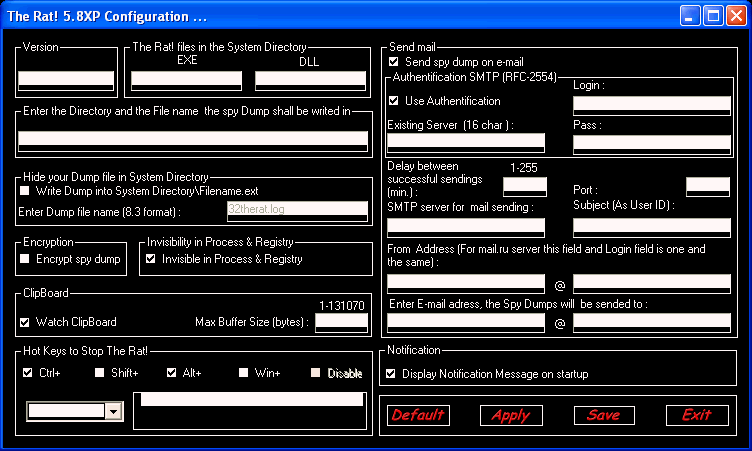Maximize the configuration window
The height and width of the screenshot is (451, 752).
click(x=714, y=16)
